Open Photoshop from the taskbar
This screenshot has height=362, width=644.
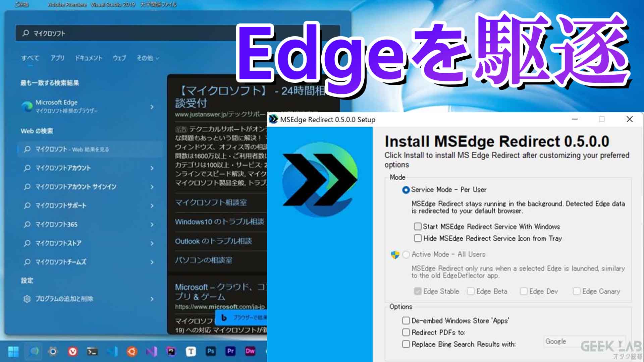click(211, 351)
